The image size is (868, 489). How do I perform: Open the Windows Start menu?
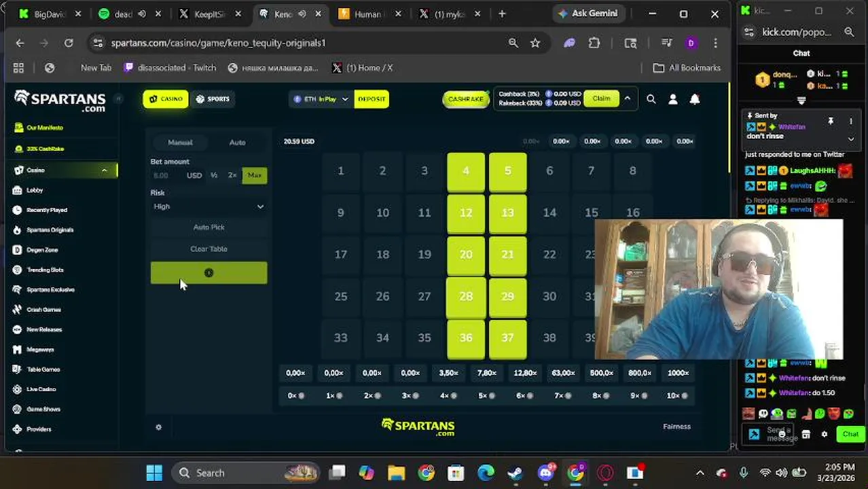[154, 473]
